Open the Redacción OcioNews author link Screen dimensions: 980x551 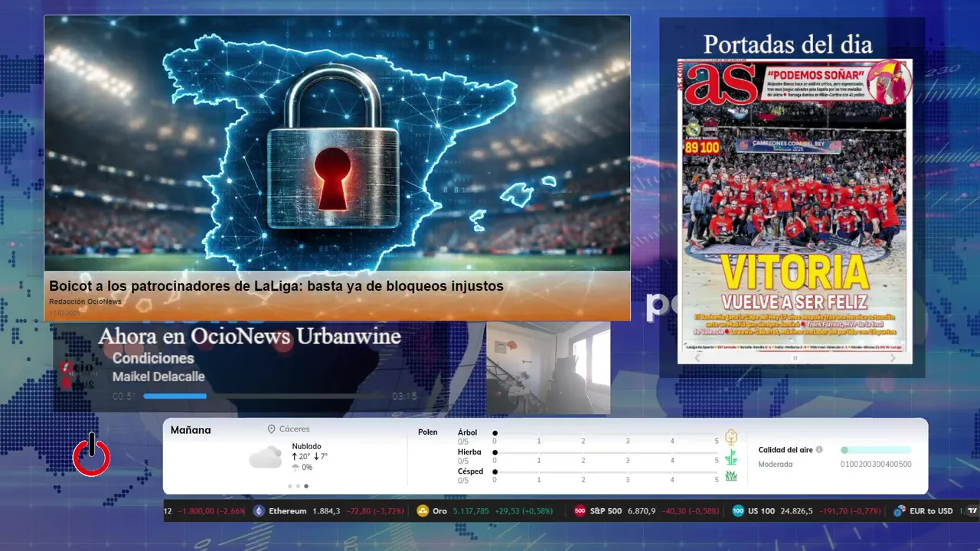85,302
